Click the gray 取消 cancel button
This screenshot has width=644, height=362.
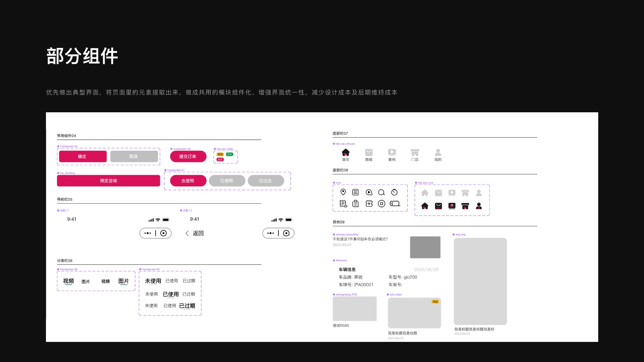click(134, 157)
